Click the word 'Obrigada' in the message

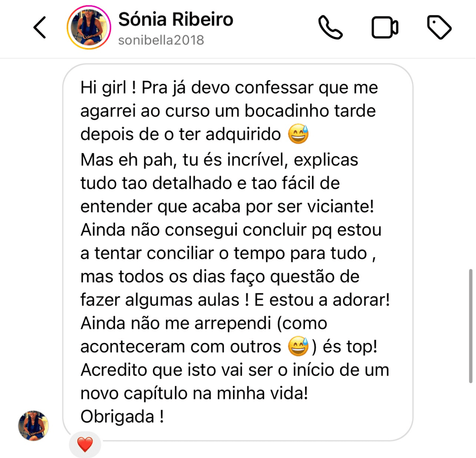tap(117, 416)
